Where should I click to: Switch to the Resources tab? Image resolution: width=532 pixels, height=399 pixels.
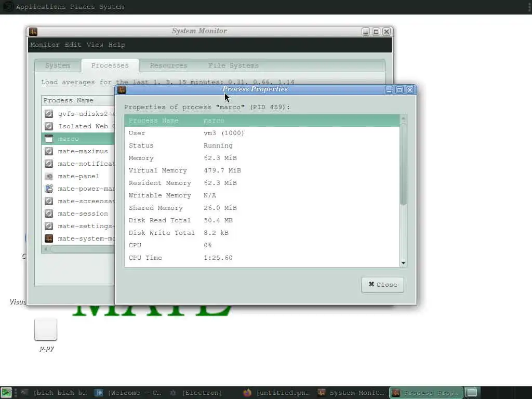click(x=169, y=65)
